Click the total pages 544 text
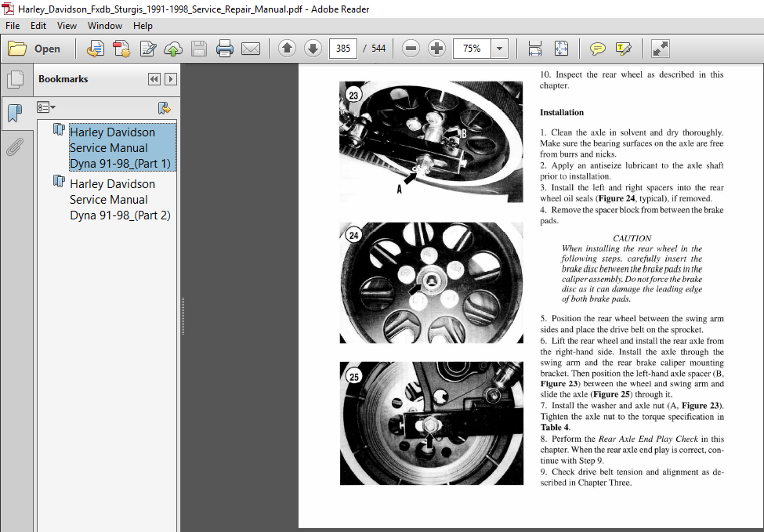 [378, 49]
